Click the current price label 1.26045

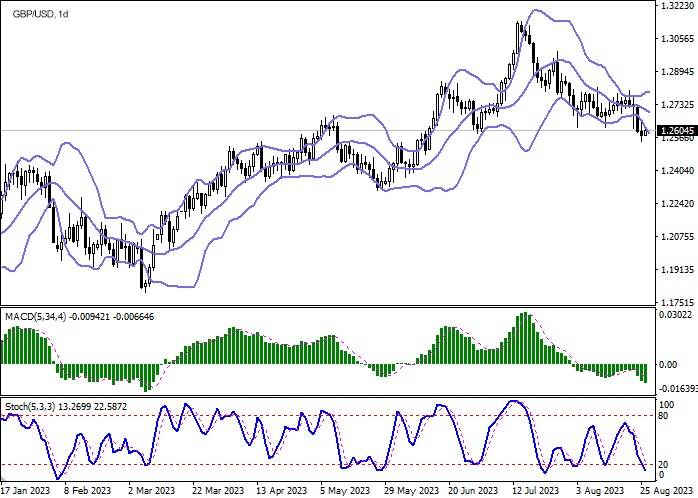click(x=678, y=130)
